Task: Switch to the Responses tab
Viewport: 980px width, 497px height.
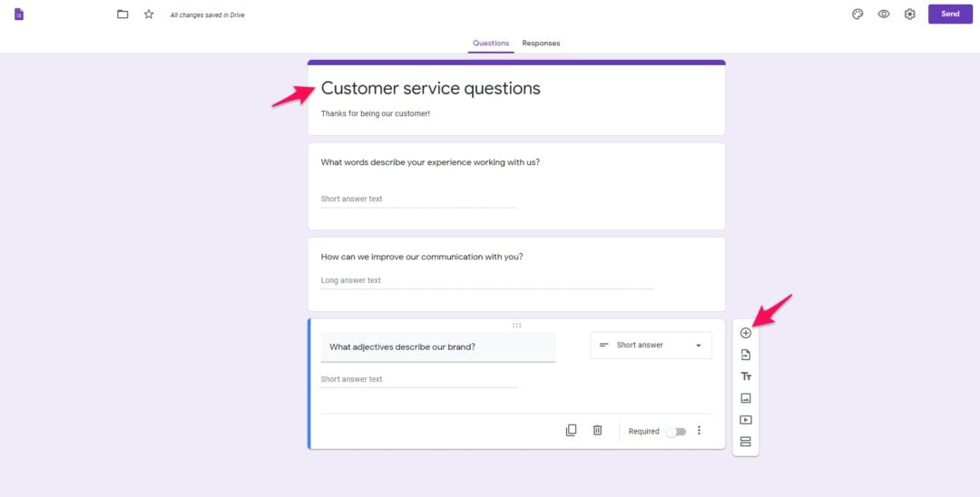Action: point(541,44)
